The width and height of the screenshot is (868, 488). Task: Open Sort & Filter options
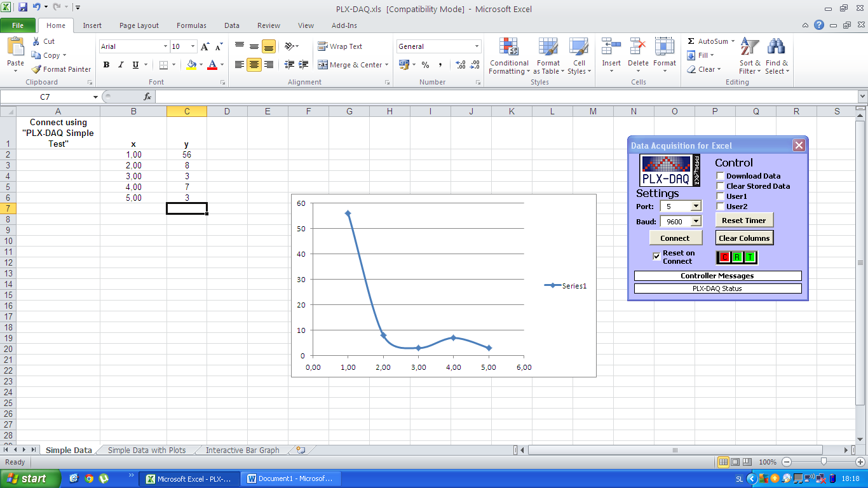click(750, 56)
